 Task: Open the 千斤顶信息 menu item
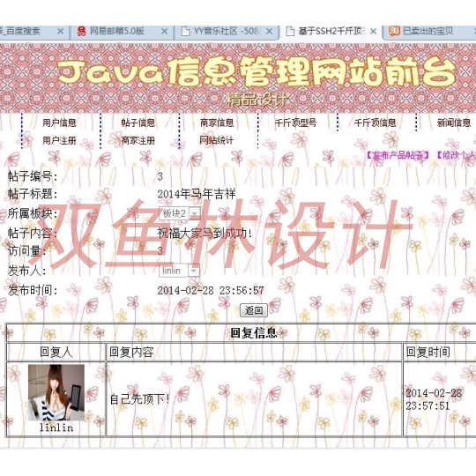pos(375,123)
